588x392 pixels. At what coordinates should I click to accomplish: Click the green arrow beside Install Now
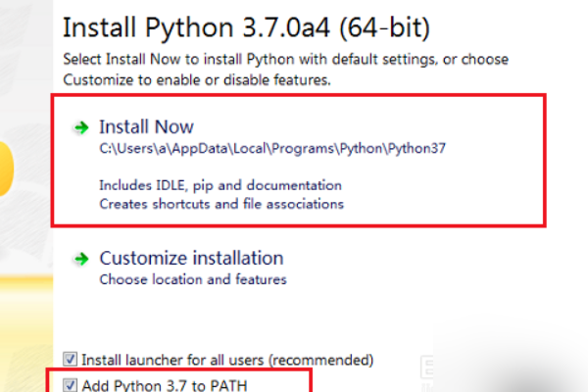tap(79, 127)
